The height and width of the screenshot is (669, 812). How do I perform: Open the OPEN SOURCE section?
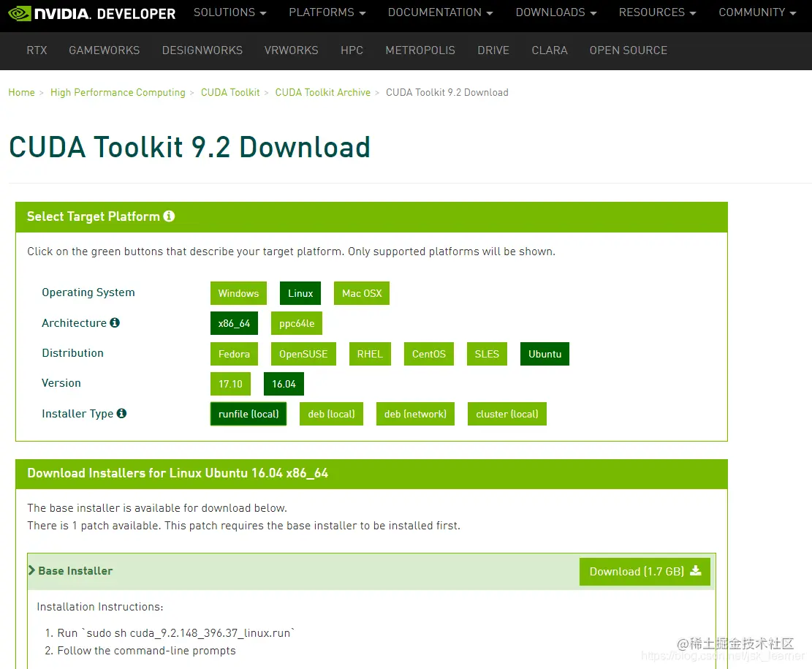(629, 50)
